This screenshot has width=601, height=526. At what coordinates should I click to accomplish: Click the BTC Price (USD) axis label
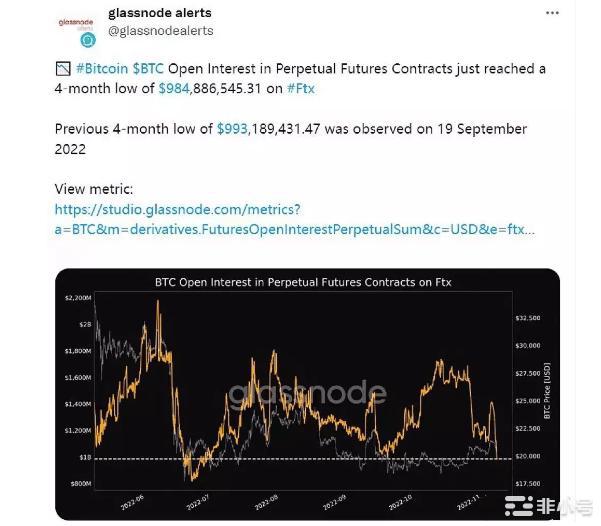[546, 389]
